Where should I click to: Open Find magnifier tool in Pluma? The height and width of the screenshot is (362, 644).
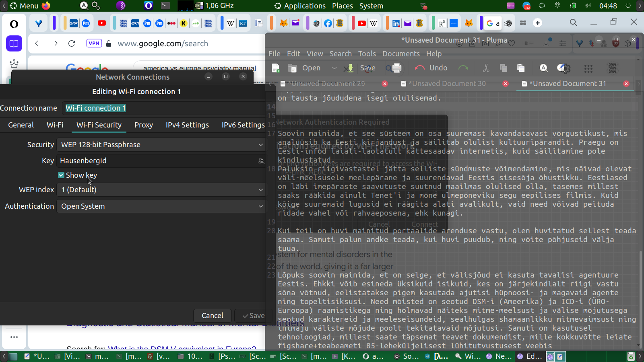click(543, 68)
